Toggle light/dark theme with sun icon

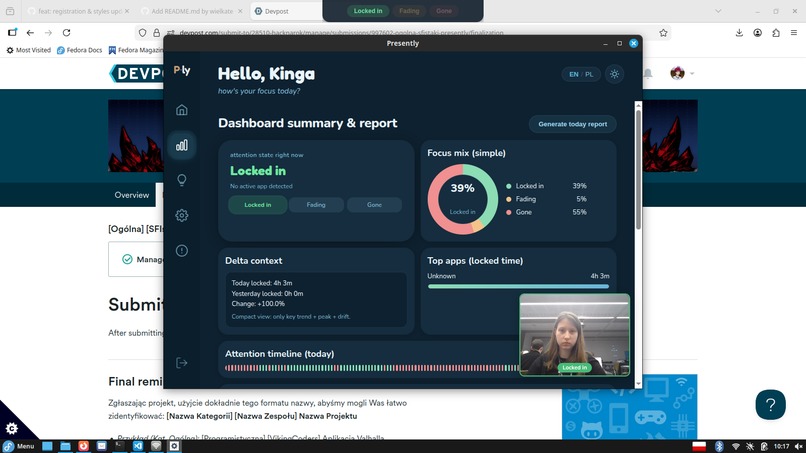614,74
